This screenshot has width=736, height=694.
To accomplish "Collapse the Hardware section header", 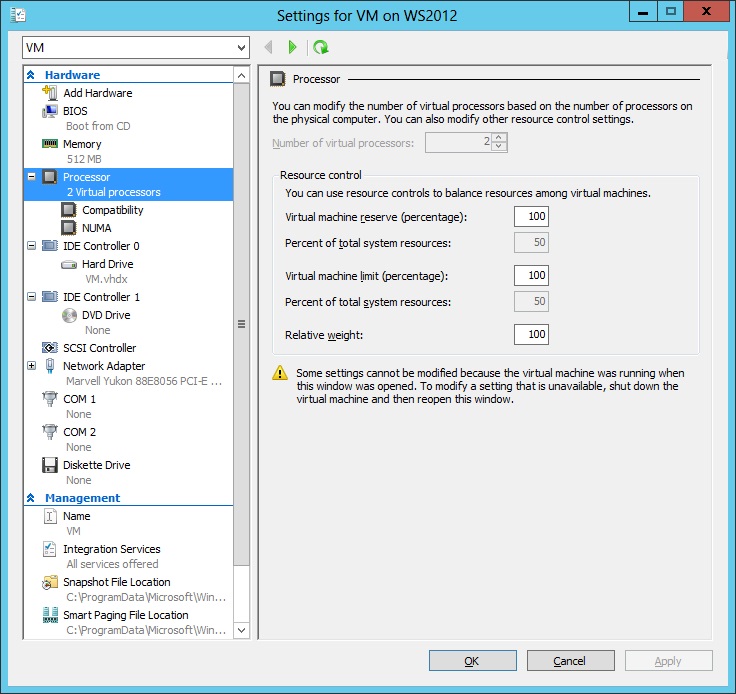I will pyautogui.click(x=31, y=75).
